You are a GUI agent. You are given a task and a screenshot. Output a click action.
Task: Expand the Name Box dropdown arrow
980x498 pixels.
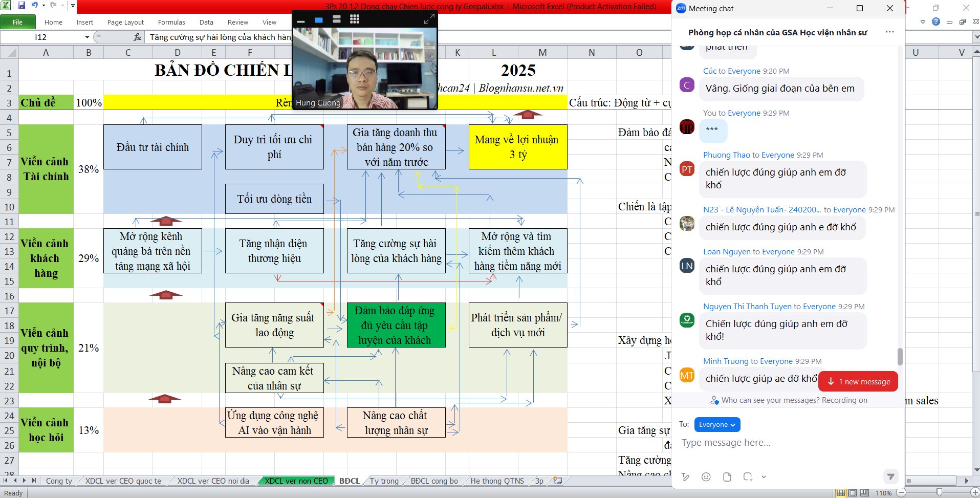pyautogui.click(x=87, y=37)
